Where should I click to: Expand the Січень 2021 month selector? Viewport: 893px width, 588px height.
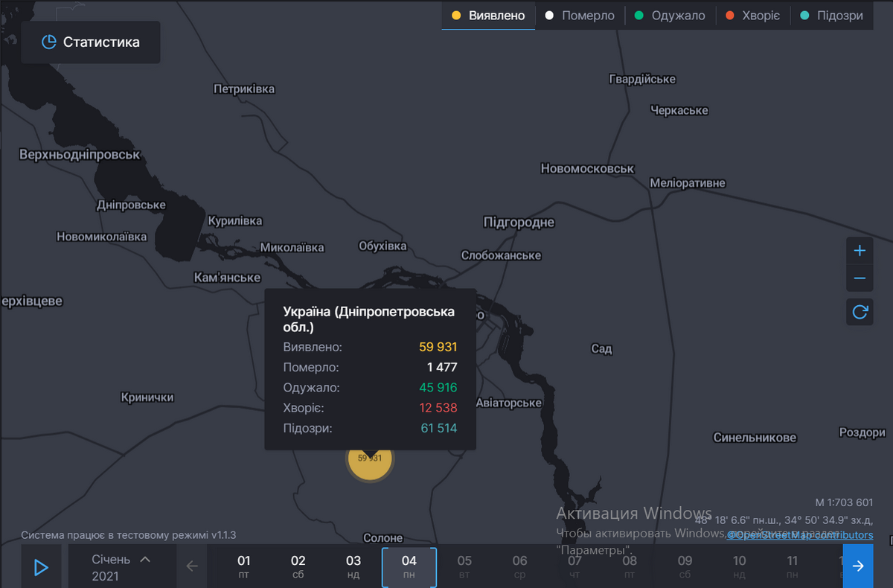point(121,567)
